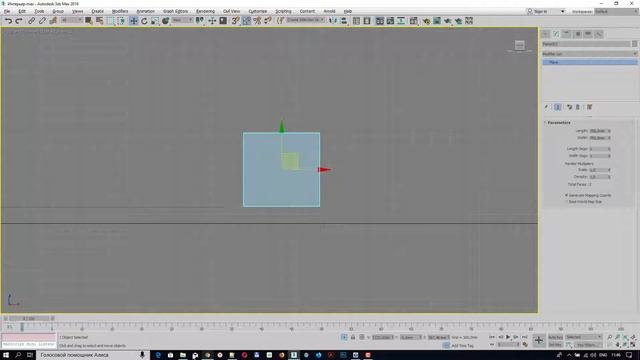This screenshot has height=360, width=640.
Task: Select the Plane entry in modifier stack
Action: 590,62
